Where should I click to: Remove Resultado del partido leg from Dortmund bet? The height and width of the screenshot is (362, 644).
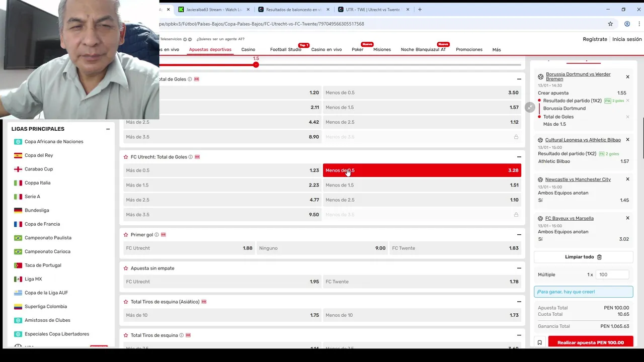click(627, 101)
